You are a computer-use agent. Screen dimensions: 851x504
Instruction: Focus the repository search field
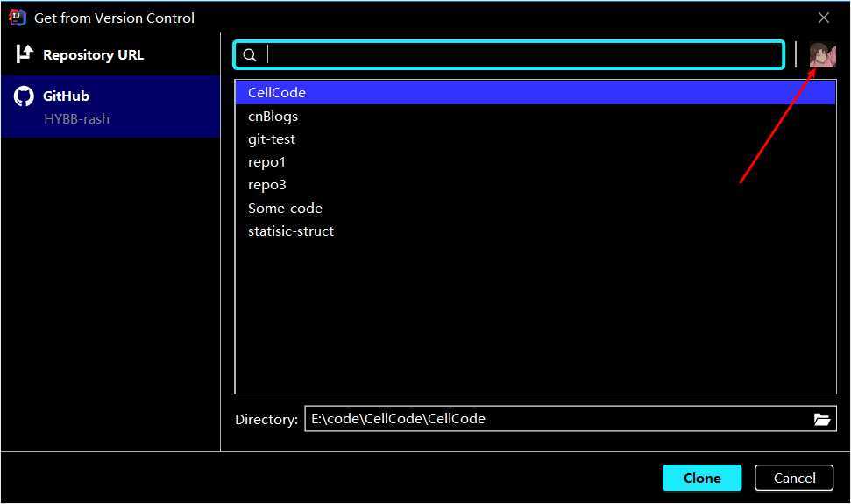click(x=509, y=55)
